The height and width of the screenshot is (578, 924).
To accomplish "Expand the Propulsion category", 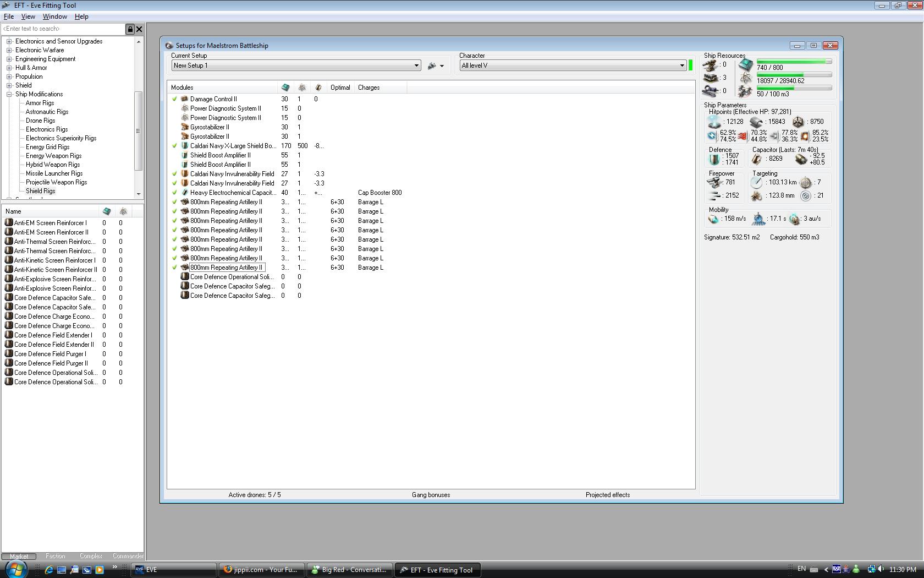I will tap(9, 77).
